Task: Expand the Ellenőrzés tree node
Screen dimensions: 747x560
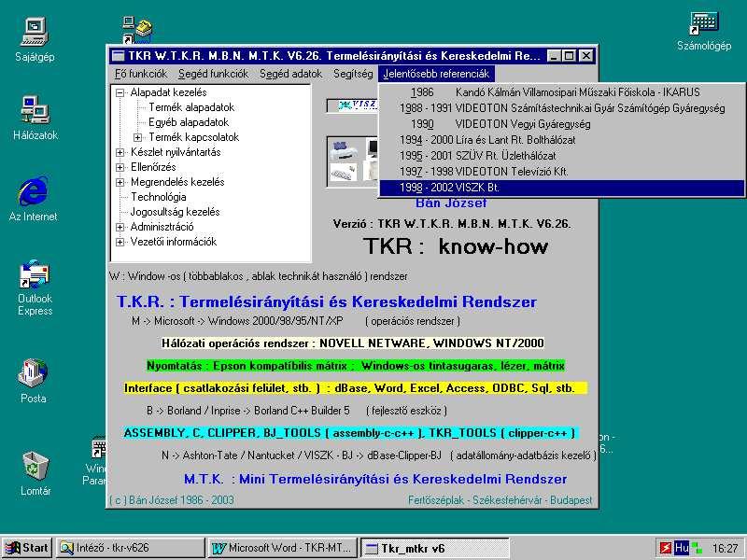Action: pos(120,168)
